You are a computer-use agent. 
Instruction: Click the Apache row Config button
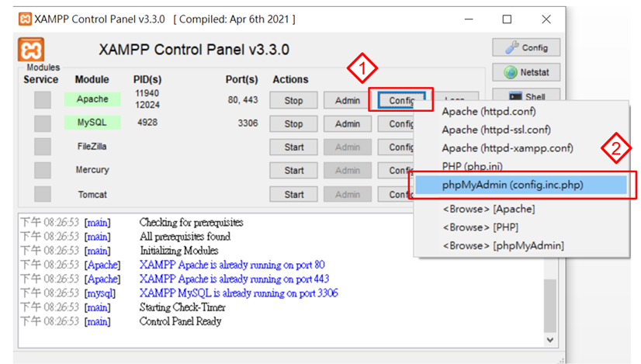(401, 100)
